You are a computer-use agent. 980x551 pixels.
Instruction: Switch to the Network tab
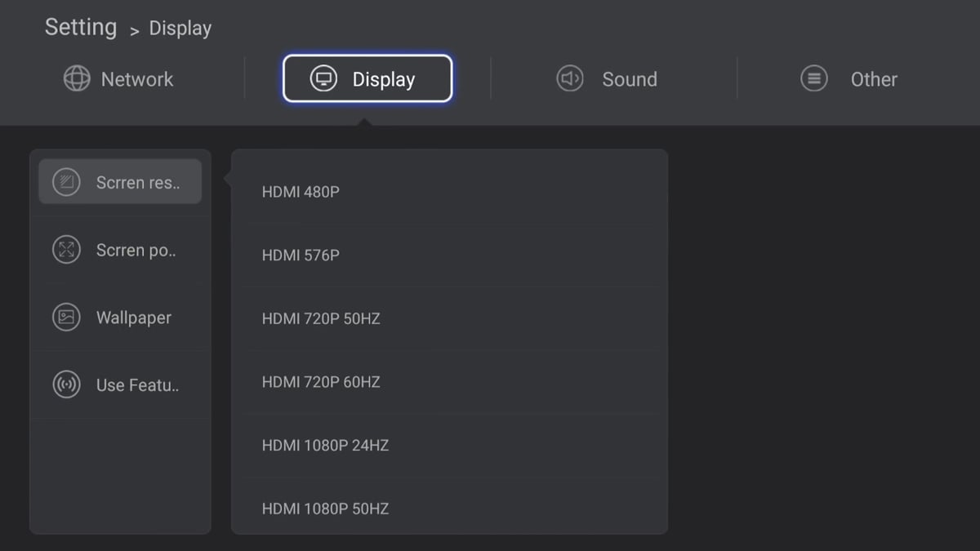click(x=119, y=79)
